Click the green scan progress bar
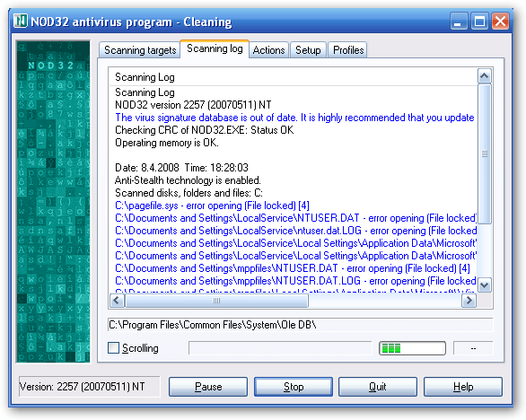The height and width of the screenshot is (420, 526). (x=412, y=348)
